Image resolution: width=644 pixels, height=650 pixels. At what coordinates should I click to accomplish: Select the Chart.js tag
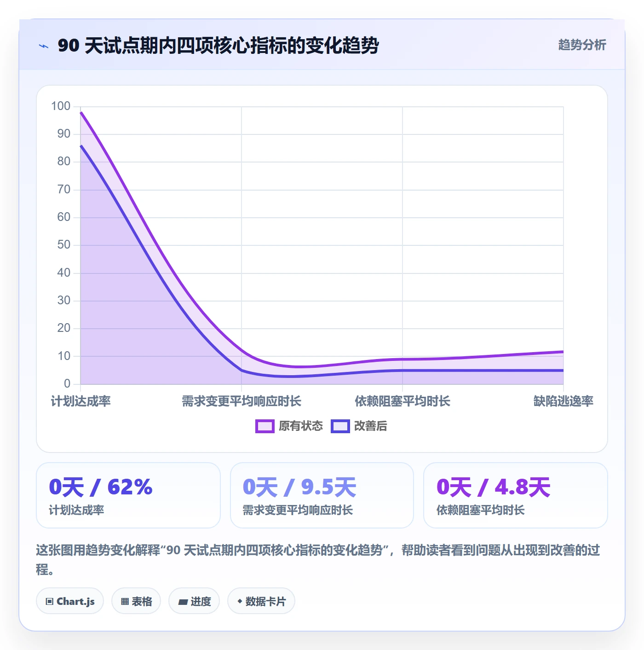70,601
